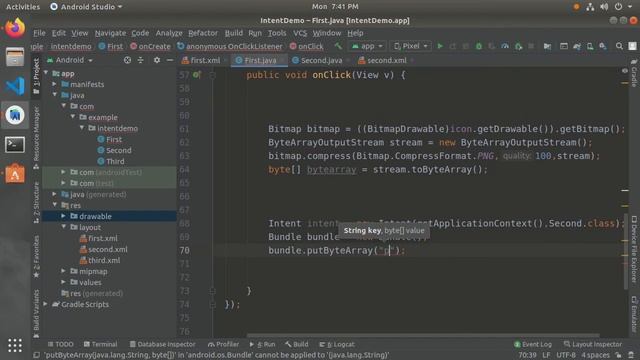The height and width of the screenshot is (360, 640).
Task: Open the Refactor menu
Action: tap(203, 33)
